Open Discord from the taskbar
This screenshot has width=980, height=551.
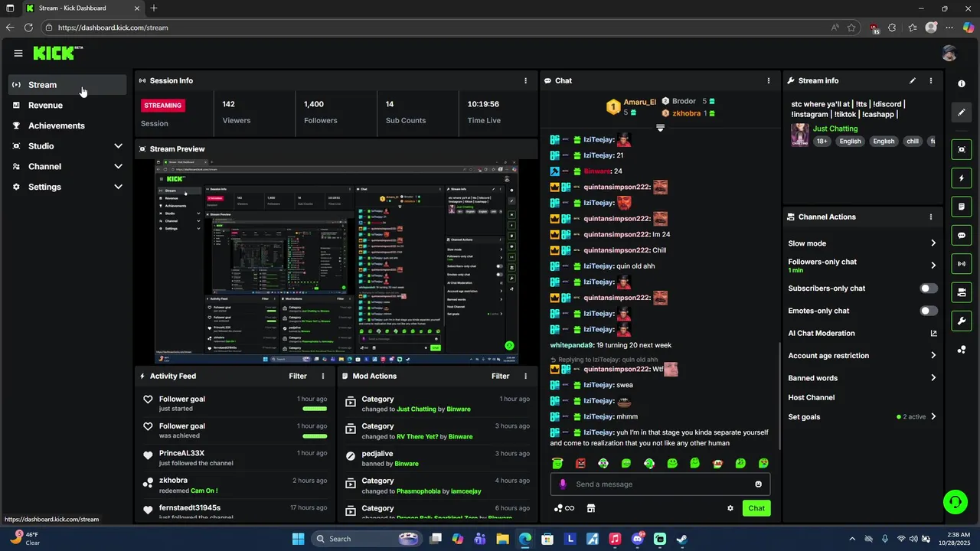coord(638,539)
